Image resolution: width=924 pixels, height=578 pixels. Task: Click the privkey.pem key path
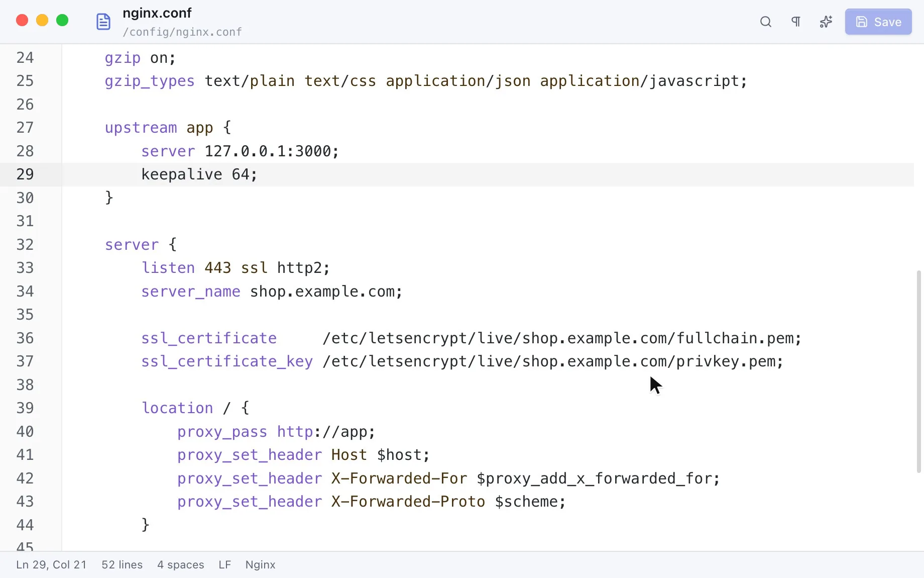click(553, 361)
